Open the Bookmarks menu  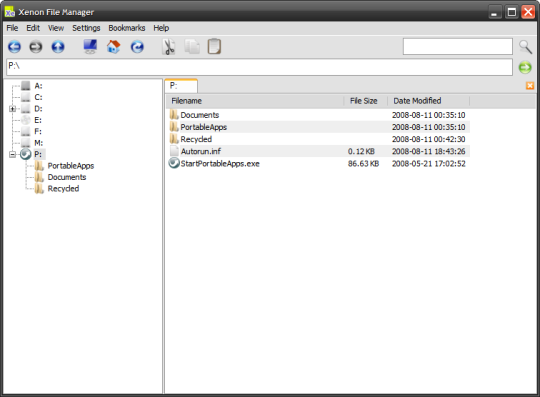coord(127,28)
